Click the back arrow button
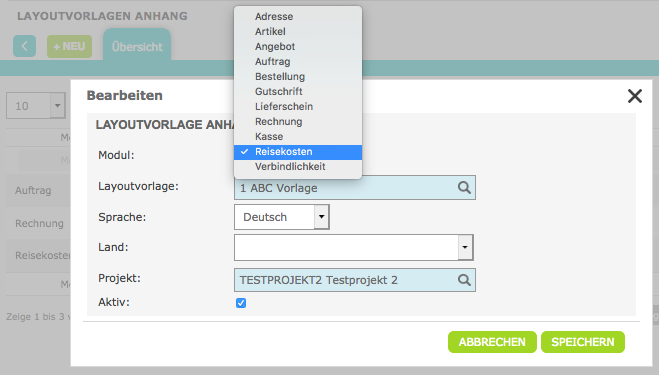The image size is (659, 375). [24, 46]
